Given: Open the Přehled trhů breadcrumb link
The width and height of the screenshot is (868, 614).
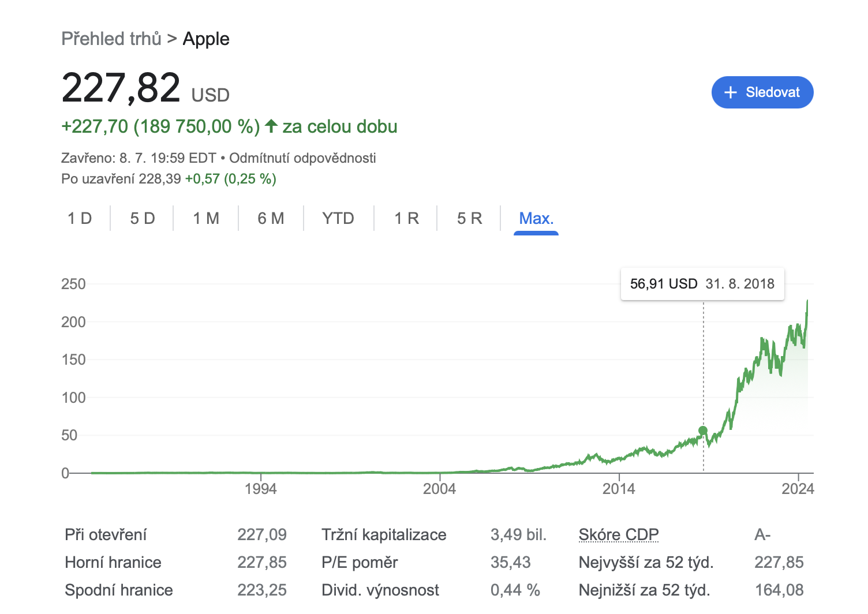Looking at the screenshot, I should pyautogui.click(x=111, y=39).
